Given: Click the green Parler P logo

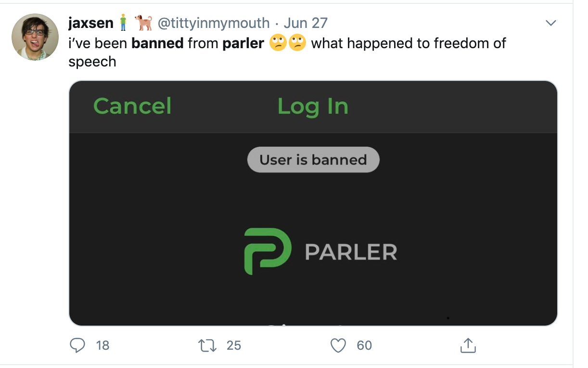Looking at the screenshot, I should 268,251.
